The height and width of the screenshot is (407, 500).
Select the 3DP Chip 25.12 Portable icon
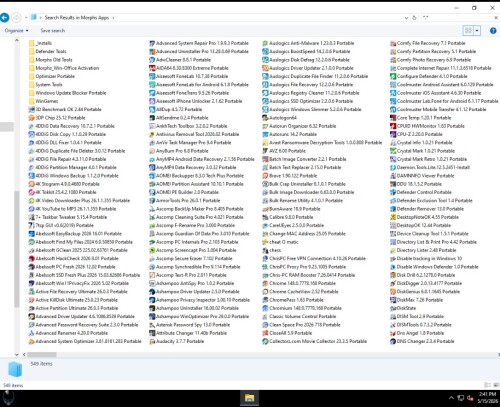click(x=32, y=118)
